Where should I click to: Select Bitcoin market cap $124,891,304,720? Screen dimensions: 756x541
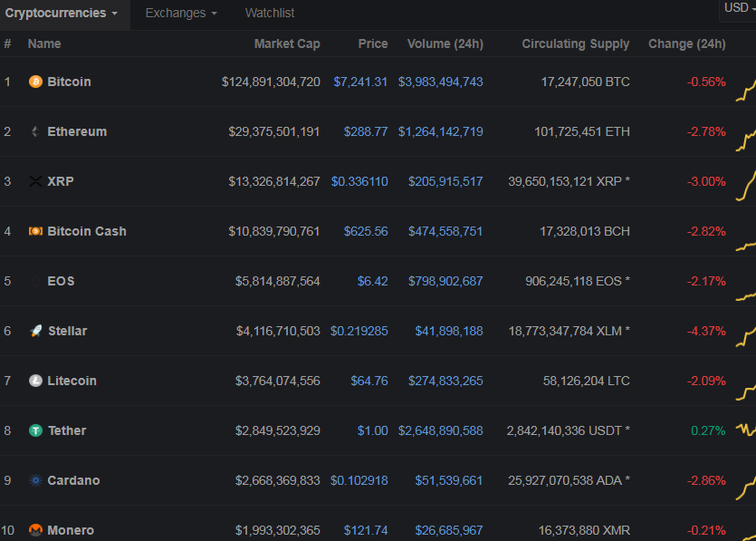pos(271,82)
